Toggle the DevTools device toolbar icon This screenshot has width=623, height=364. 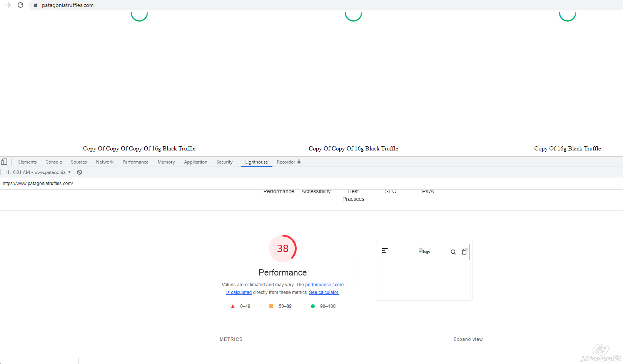click(x=4, y=162)
